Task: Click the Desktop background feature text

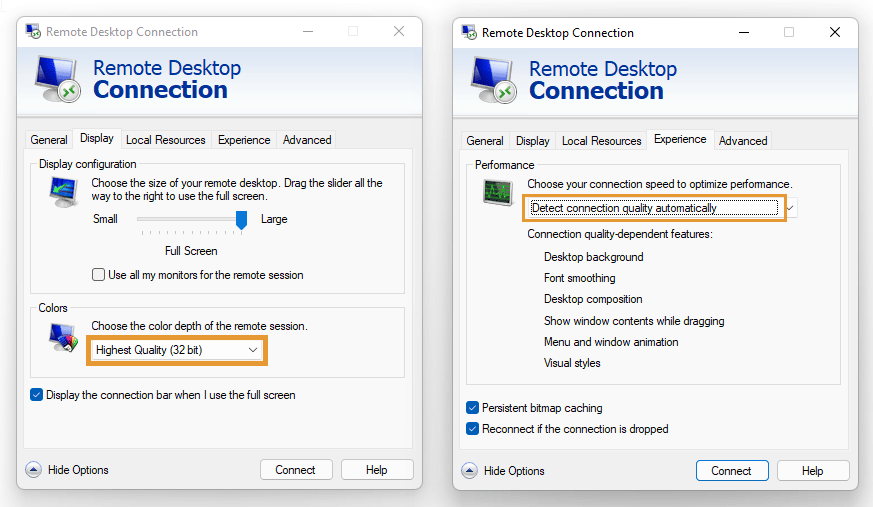Action: pos(594,257)
